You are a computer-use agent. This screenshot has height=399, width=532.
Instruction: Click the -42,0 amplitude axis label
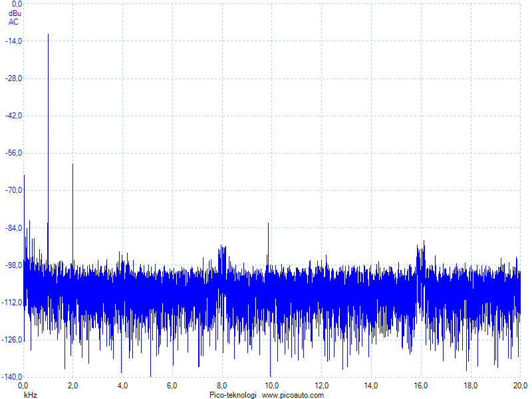coord(14,116)
